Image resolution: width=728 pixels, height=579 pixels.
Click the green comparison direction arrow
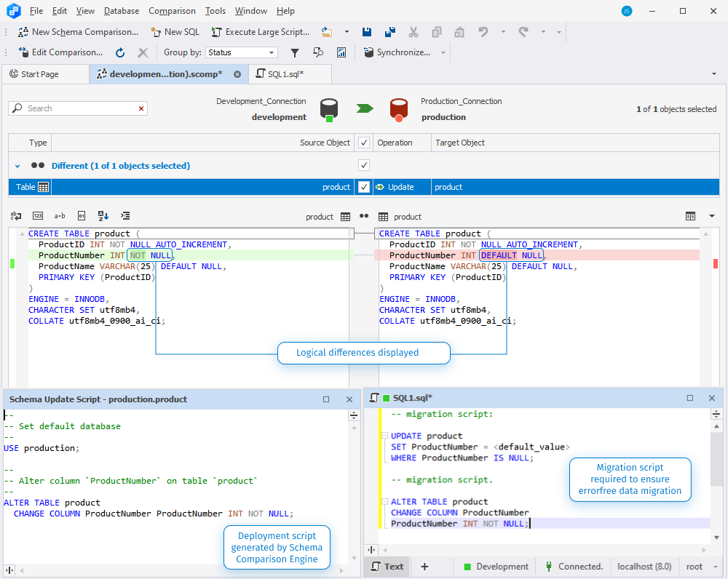coord(365,108)
